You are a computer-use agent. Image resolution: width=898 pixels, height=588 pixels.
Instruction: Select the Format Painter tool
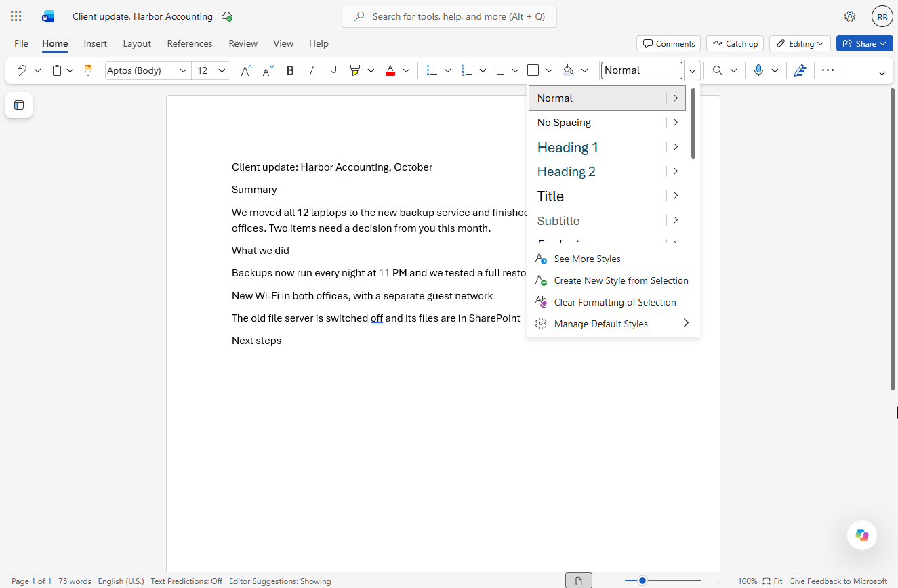(x=88, y=70)
